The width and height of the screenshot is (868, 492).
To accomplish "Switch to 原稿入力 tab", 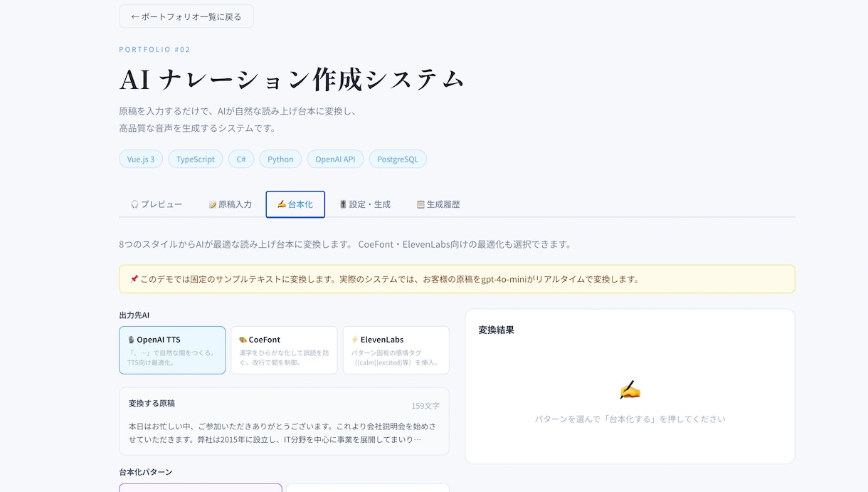I will tap(230, 204).
